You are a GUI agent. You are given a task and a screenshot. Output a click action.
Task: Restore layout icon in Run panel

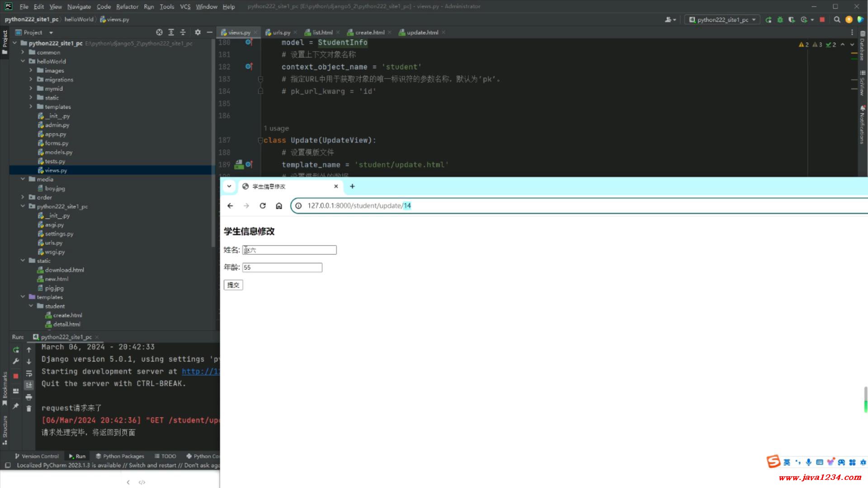click(16, 391)
